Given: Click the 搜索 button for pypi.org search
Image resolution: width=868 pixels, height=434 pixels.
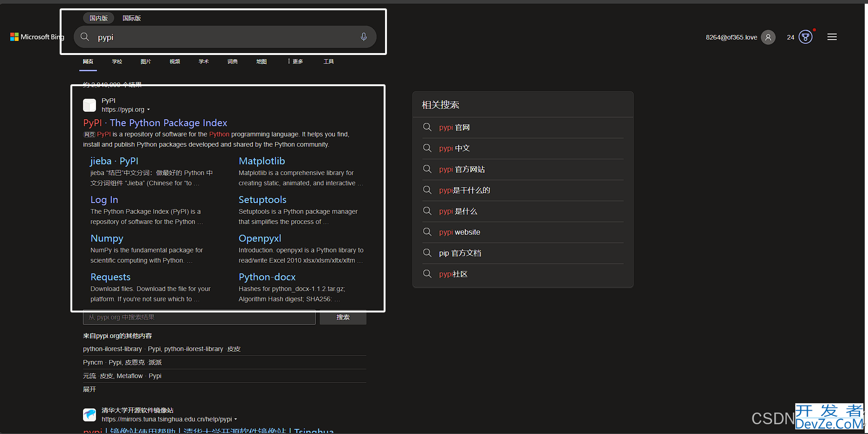Looking at the screenshot, I should [343, 317].
